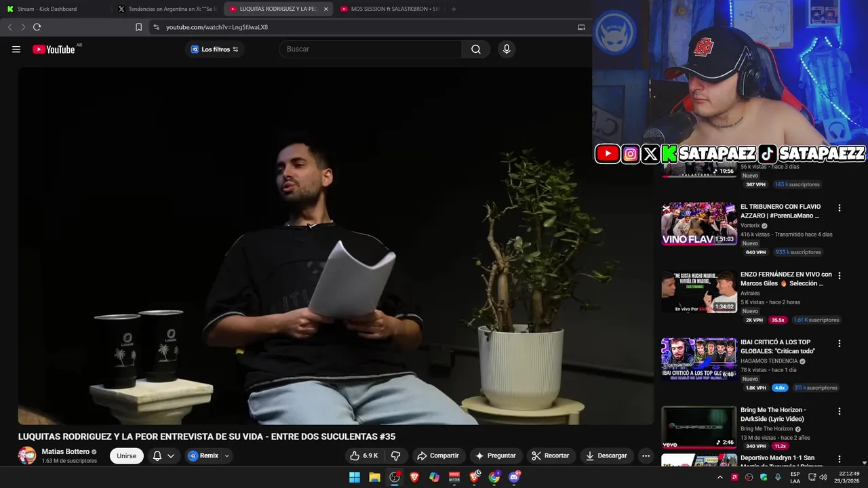868x488 pixels.
Task: Dislike the video with thumbs down
Action: click(x=395, y=455)
